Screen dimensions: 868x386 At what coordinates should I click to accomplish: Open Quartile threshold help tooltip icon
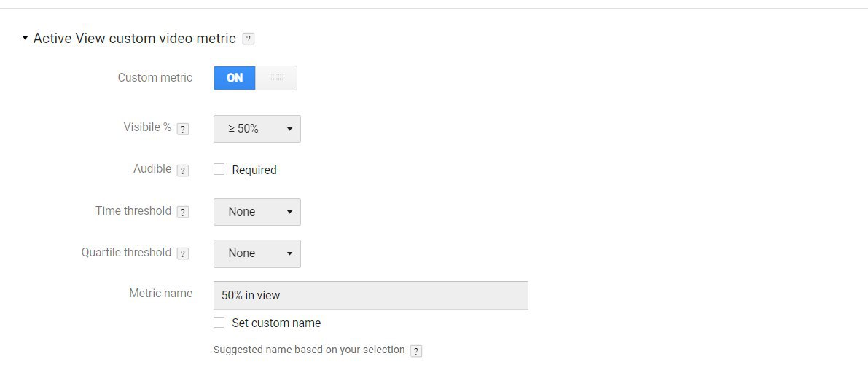point(183,253)
